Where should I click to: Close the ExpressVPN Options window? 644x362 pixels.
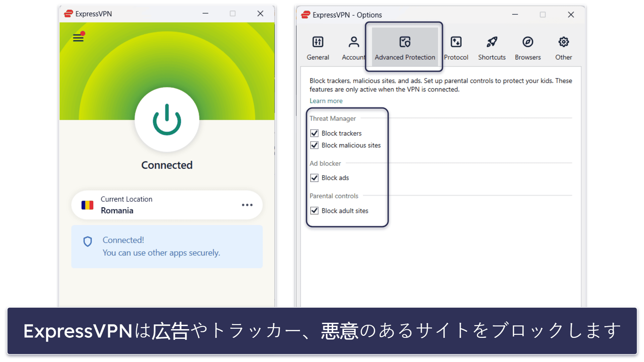point(571,14)
